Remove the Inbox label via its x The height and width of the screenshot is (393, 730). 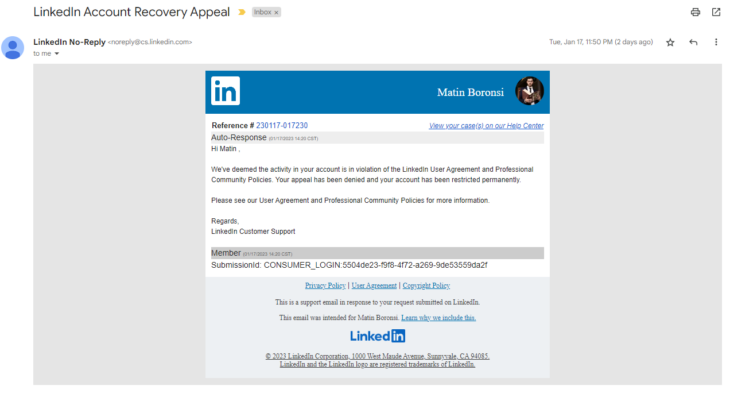[276, 13]
